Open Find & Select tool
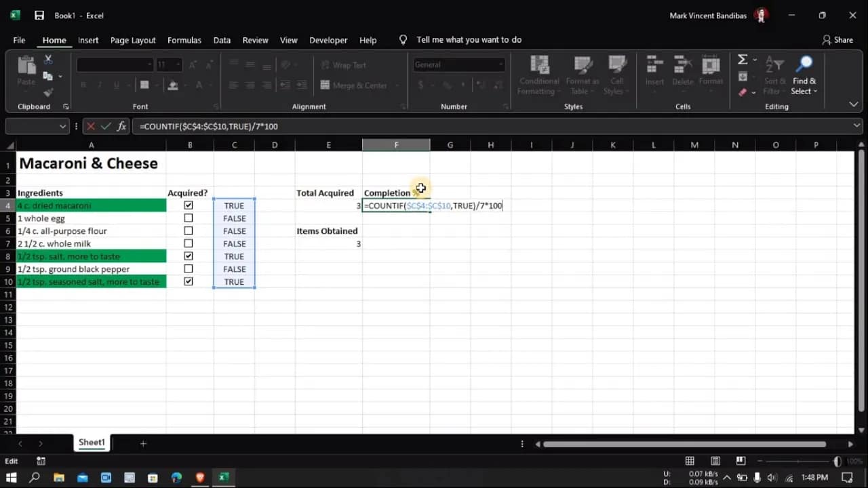The image size is (868, 488). pyautogui.click(x=804, y=75)
